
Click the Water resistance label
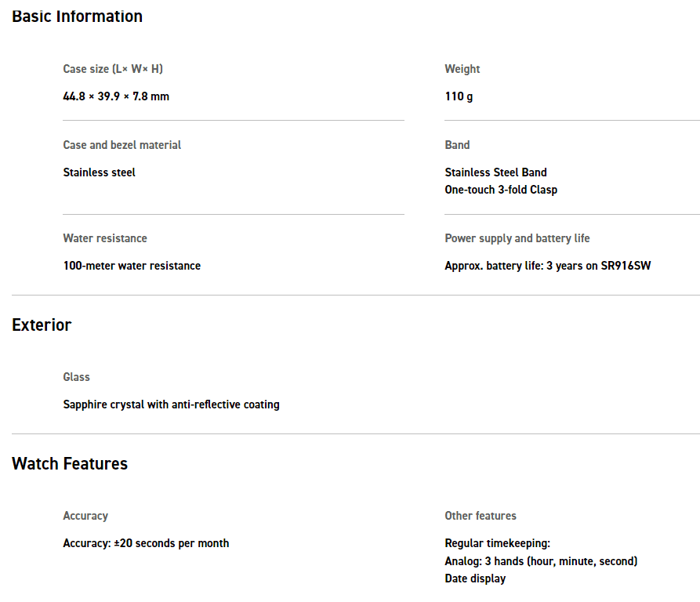pyautogui.click(x=105, y=238)
